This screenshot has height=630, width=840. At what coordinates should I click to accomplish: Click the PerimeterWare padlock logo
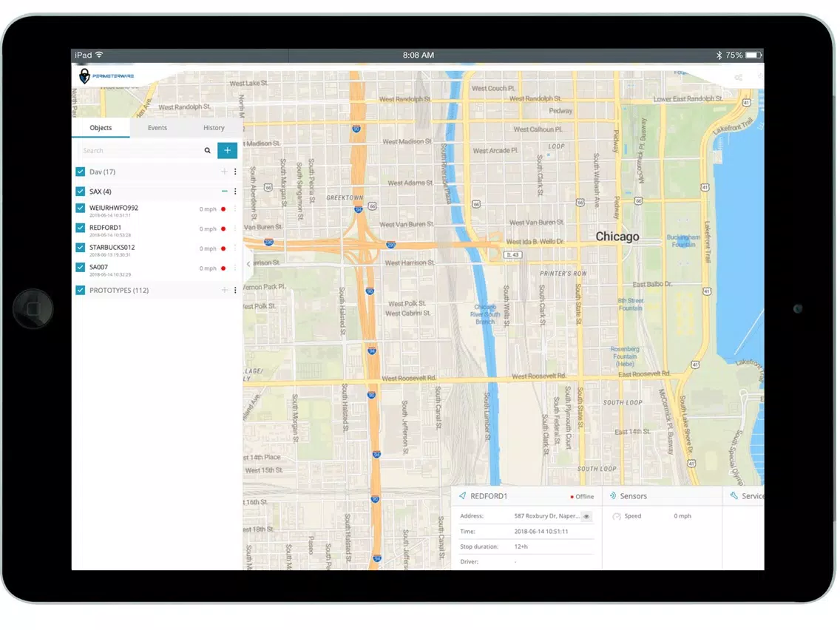(x=84, y=76)
